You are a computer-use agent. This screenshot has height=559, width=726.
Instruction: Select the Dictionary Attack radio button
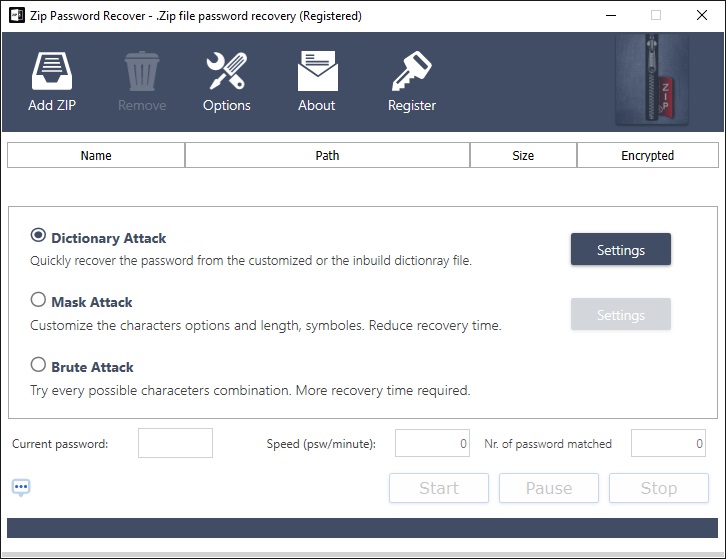click(x=38, y=235)
